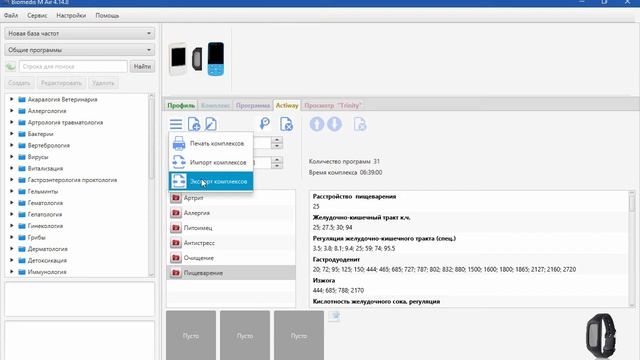Open the hamburger complexes menu

pos(176,124)
